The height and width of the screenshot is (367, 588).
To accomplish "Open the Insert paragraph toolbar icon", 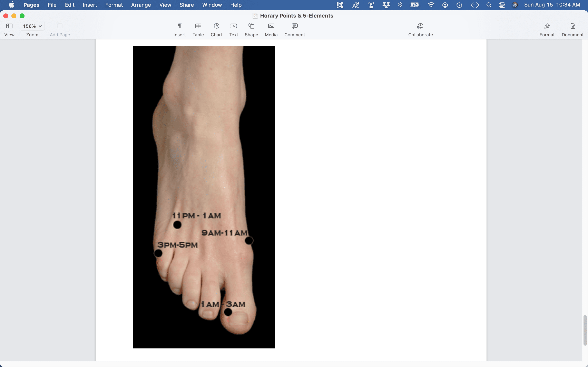I will coord(179,26).
